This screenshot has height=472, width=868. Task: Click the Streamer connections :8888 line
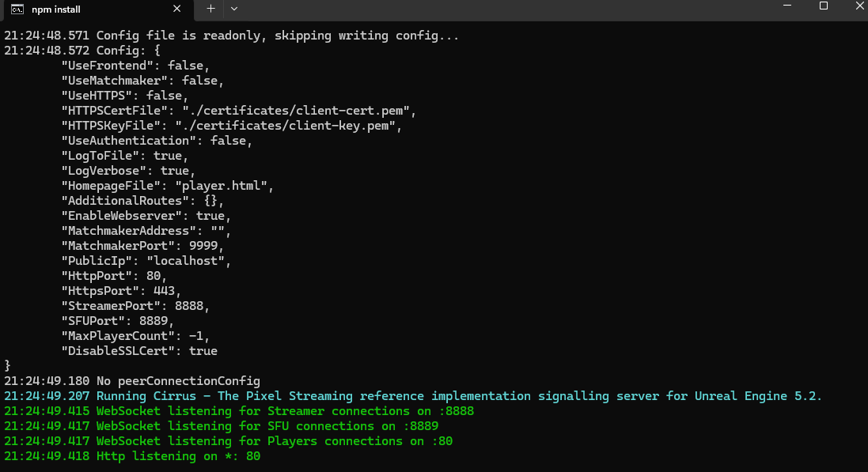285,411
